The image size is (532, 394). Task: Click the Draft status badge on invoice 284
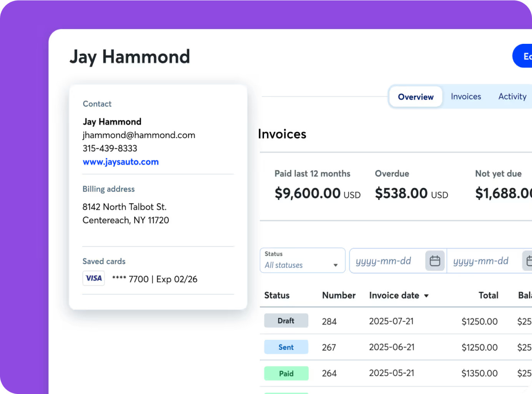coord(286,321)
